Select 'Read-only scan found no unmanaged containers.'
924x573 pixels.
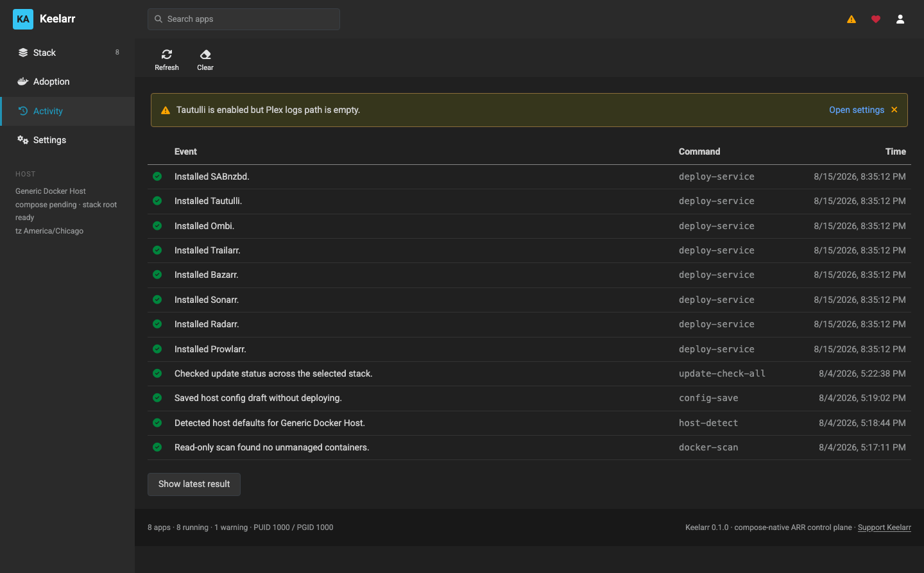click(272, 447)
